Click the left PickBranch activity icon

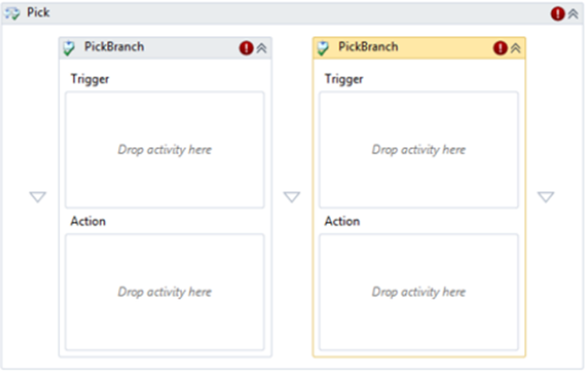click(69, 48)
